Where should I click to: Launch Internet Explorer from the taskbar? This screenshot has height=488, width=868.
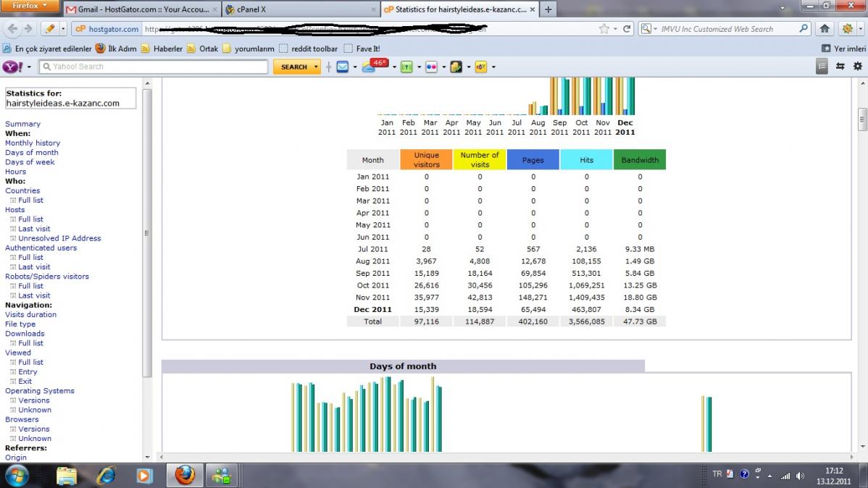tap(106, 475)
